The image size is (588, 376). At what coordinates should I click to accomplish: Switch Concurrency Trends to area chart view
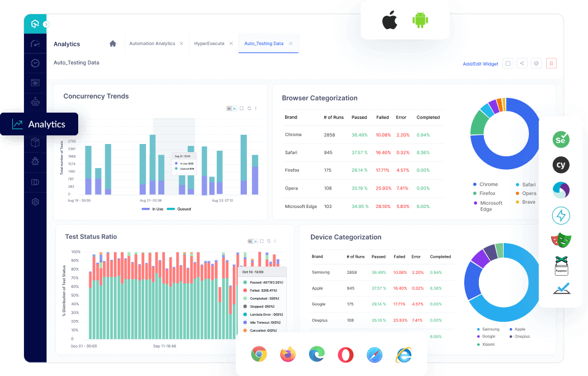(x=235, y=108)
